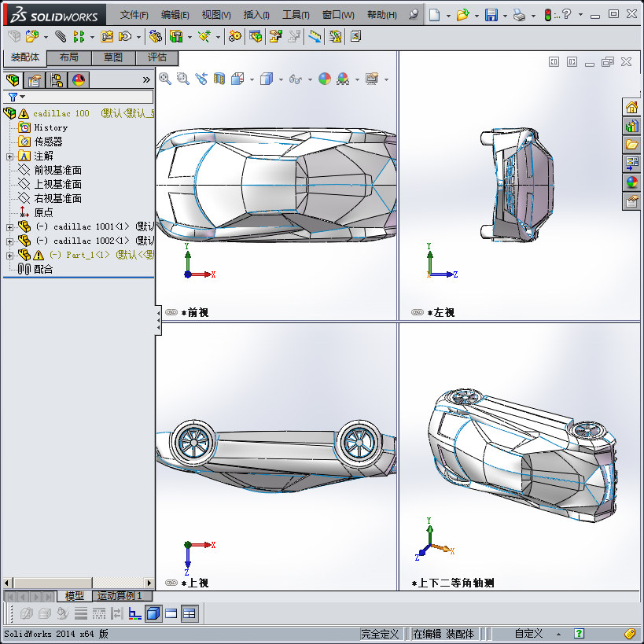
Task: Toggle the link views icon beside 上视
Action: pos(171,583)
